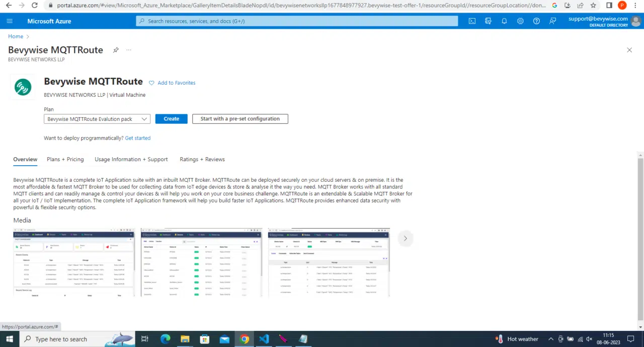Click the Microsoft Azure header title
644x347 pixels.
point(49,21)
